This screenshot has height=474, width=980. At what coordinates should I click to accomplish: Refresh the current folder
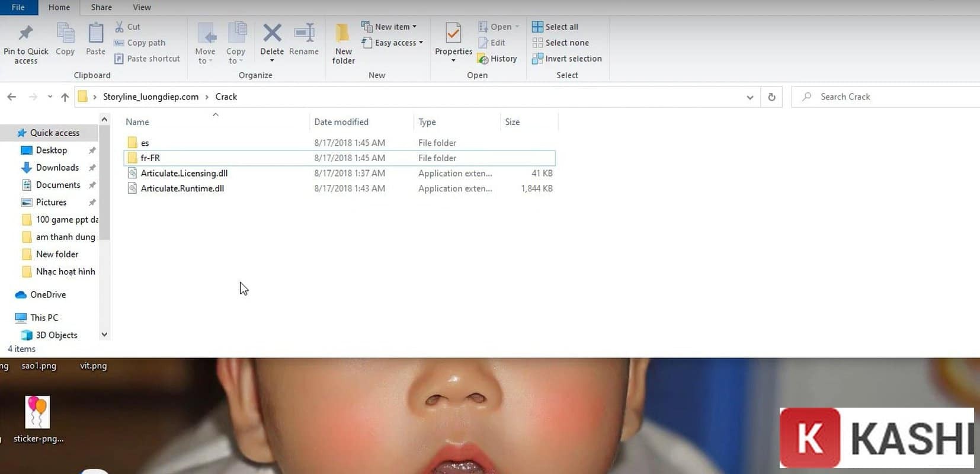pos(771,97)
